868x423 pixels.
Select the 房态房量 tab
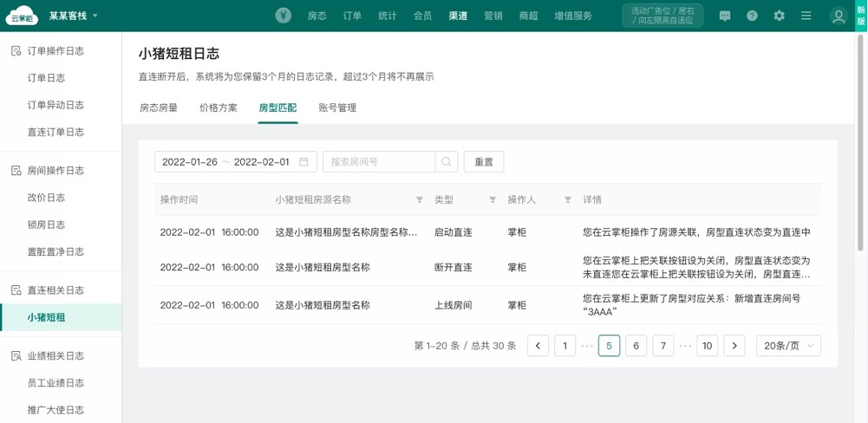click(x=159, y=108)
